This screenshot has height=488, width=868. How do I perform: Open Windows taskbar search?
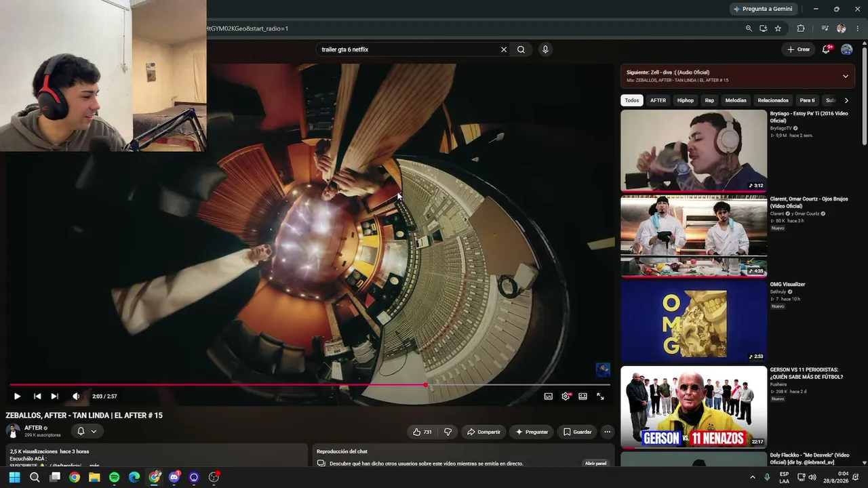35,477
